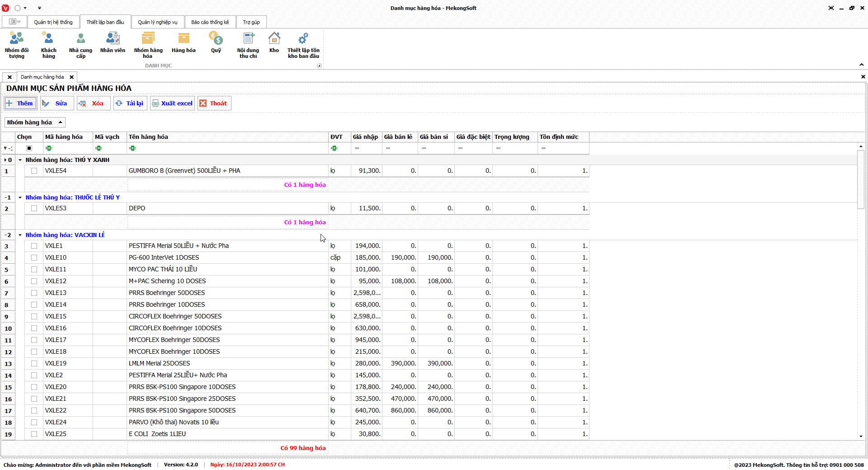This screenshot has height=470, width=868.
Task: Collapse the VACXIN LẺ group
Action: point(20,235)
